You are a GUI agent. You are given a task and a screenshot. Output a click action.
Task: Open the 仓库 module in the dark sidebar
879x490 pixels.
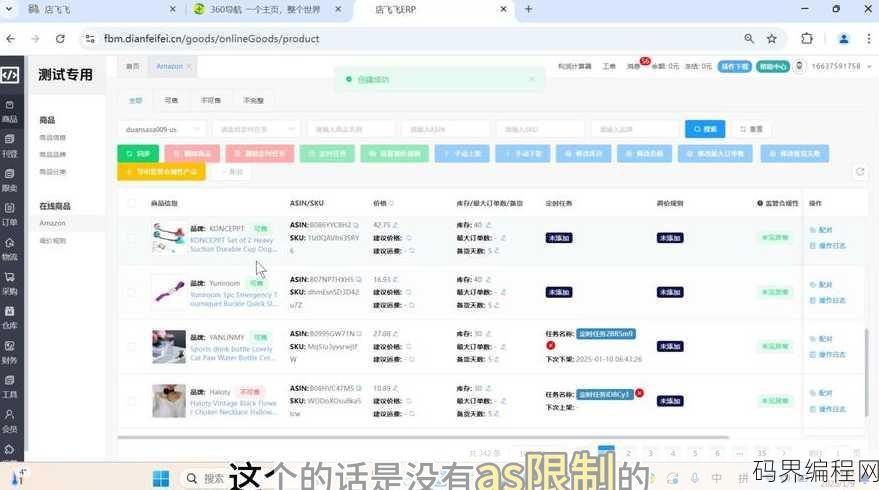click(10, 318)
